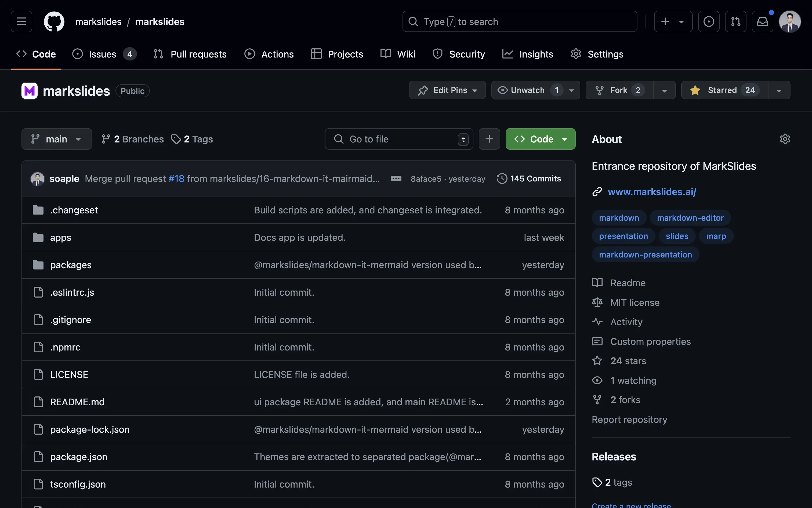Expand the fork options dropdown arrow
This screenshot has height=508, width=812.
pyautogui.click(x=664, y=90)
